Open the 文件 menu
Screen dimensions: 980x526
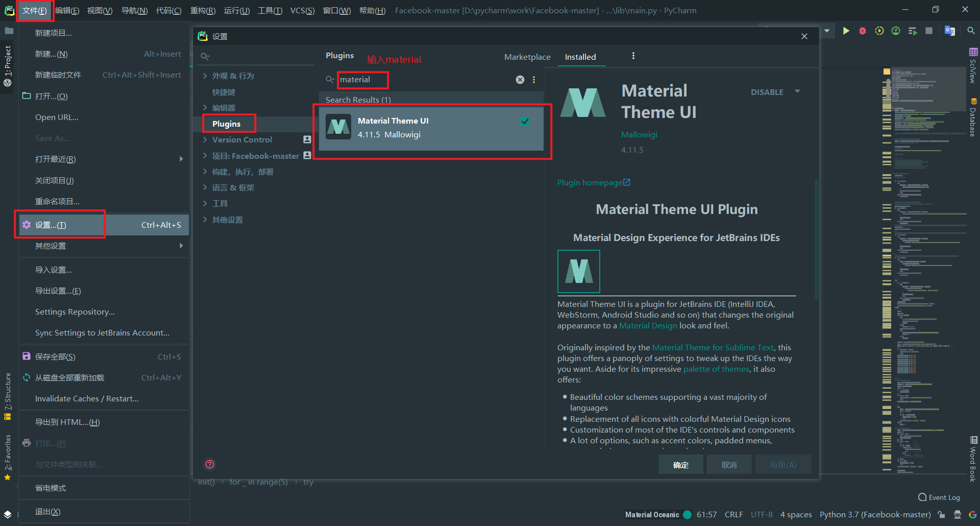[x=35, y=11]
